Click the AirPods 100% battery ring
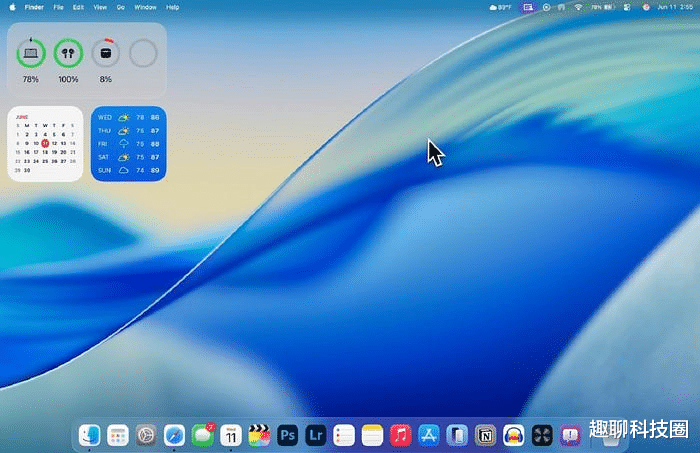This screenshot has height=453, width=700. (x=68, y=53)
